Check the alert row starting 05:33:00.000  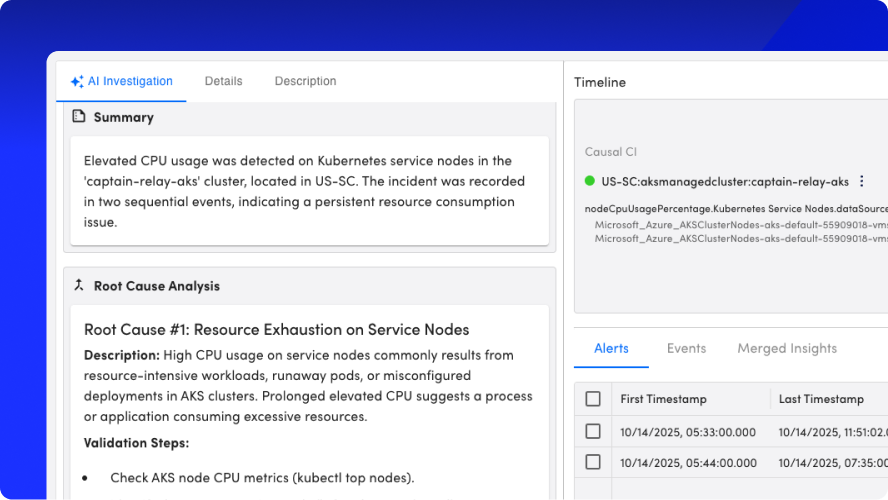pos(593,431)
